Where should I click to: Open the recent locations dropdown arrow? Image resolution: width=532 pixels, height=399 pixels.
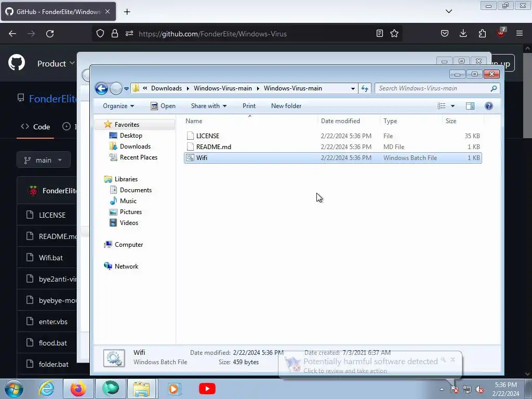click(x=126, y=88)
